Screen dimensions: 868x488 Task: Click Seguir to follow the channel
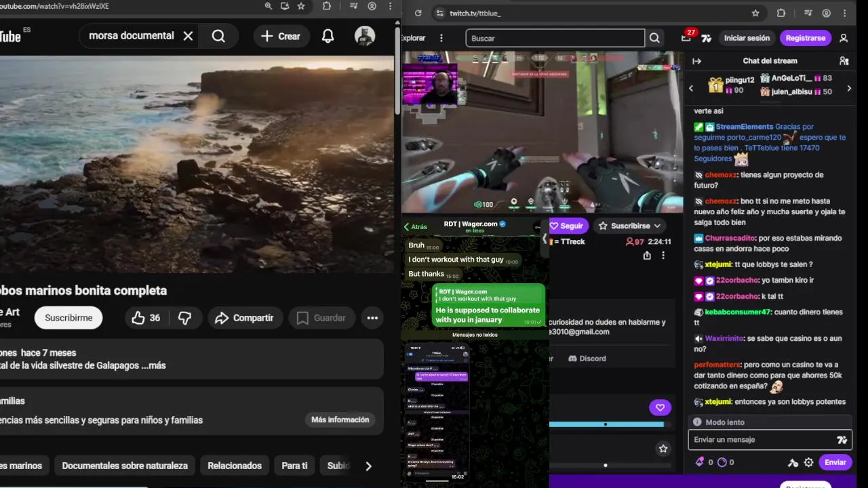pos(567,226)
